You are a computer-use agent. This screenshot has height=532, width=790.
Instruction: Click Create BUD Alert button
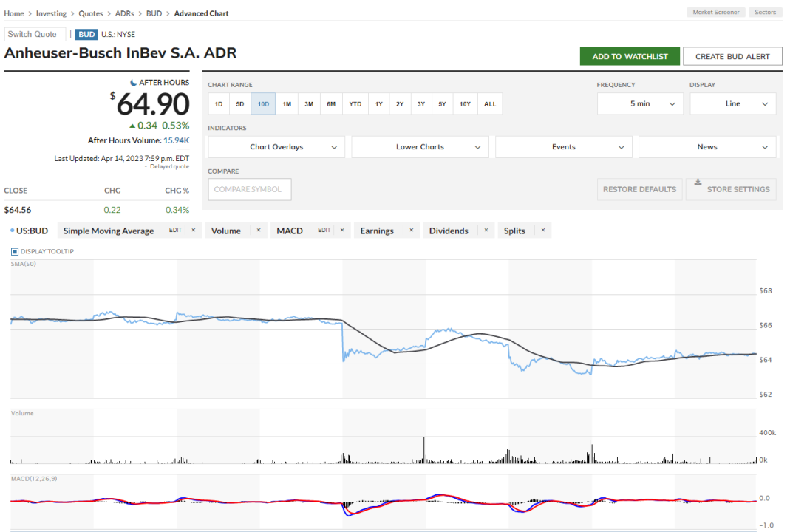tap(732, 56)
